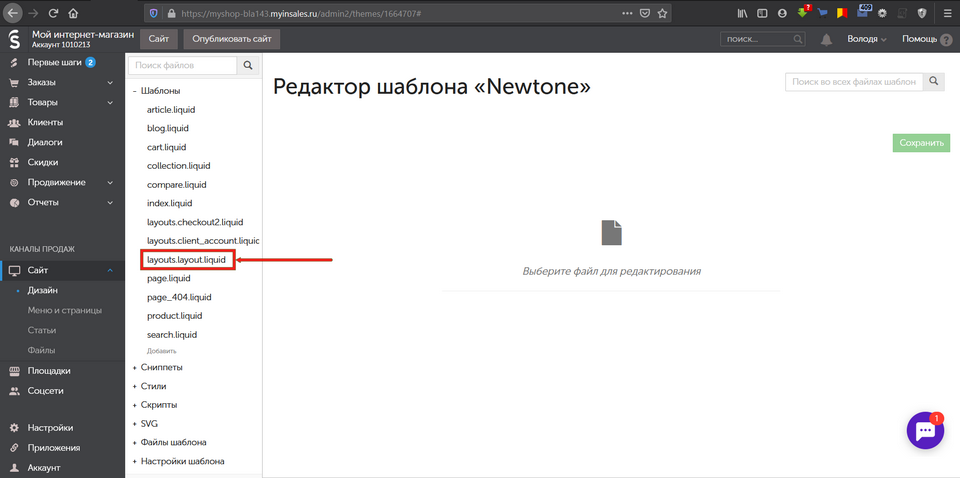
Task: Select Меню и страницы submenu item
Action: click(64, 310)
